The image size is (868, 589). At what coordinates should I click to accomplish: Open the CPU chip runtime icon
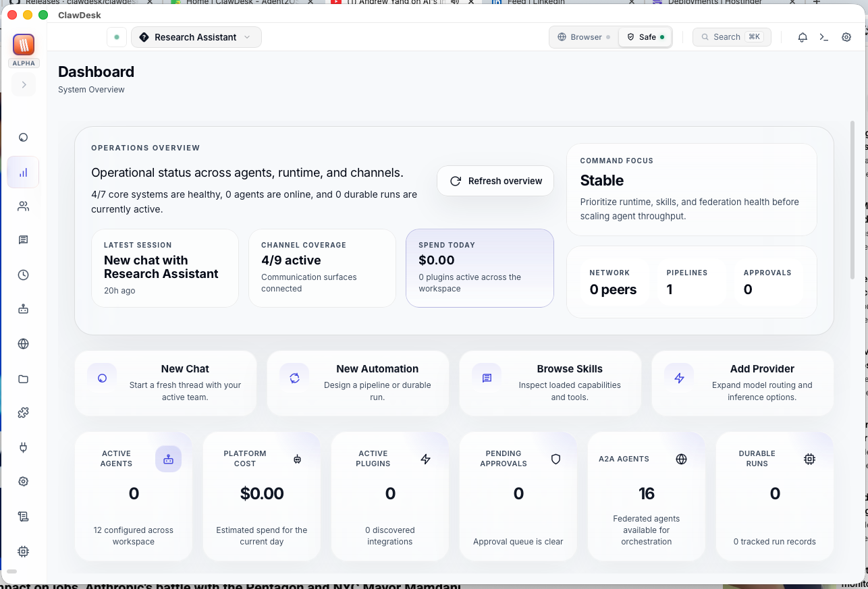click(x=23, y=551)
